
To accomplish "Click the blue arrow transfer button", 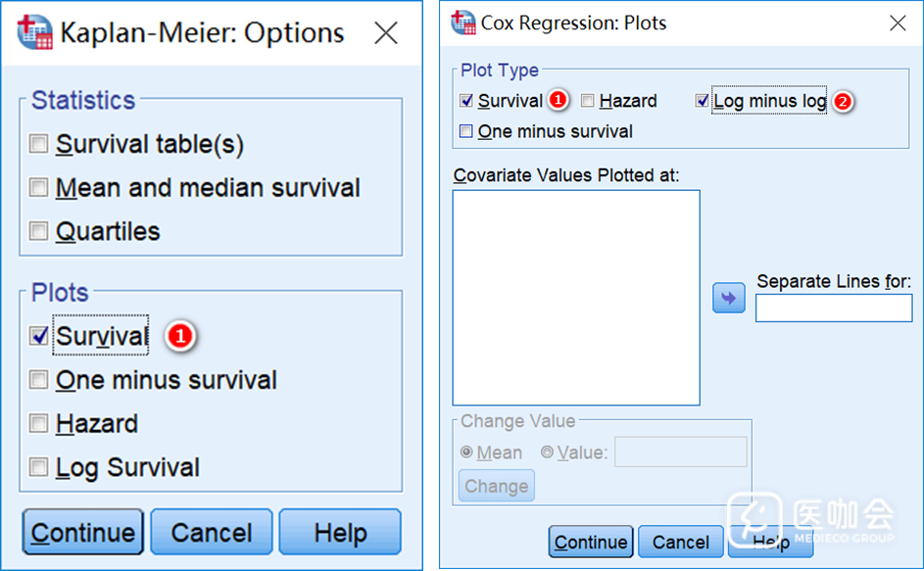I will pyautogui.click(x=728, y=298).
